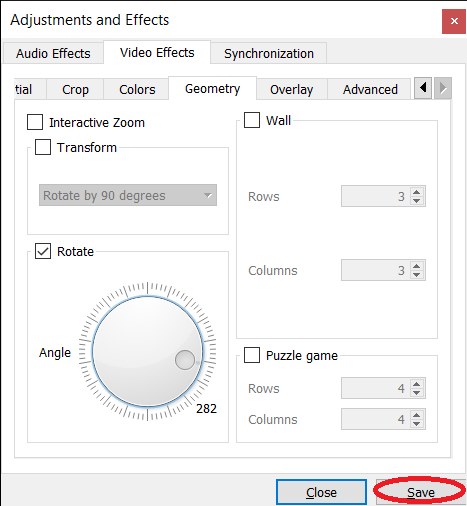Enable the Interactive Zoom checkbox

tap(35, 122)
